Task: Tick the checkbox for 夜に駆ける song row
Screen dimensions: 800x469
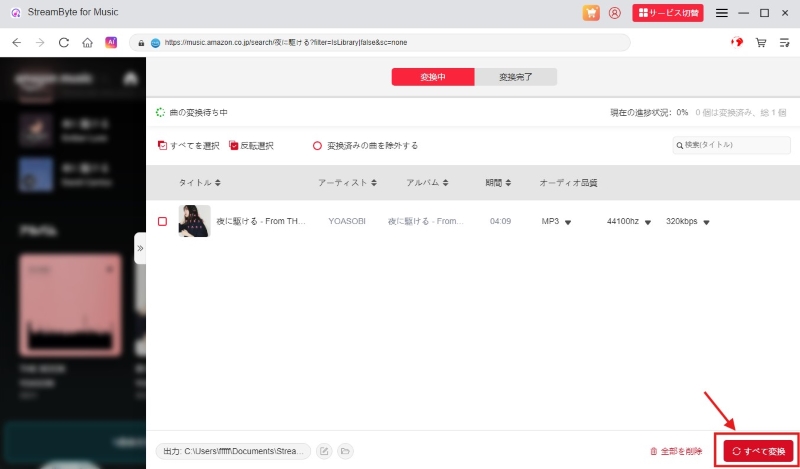Action: point(162,221)
